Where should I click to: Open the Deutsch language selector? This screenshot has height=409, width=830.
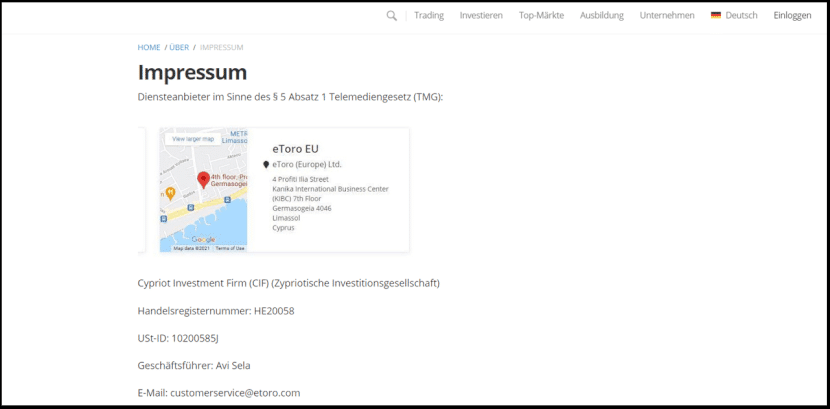coord(734,15)
